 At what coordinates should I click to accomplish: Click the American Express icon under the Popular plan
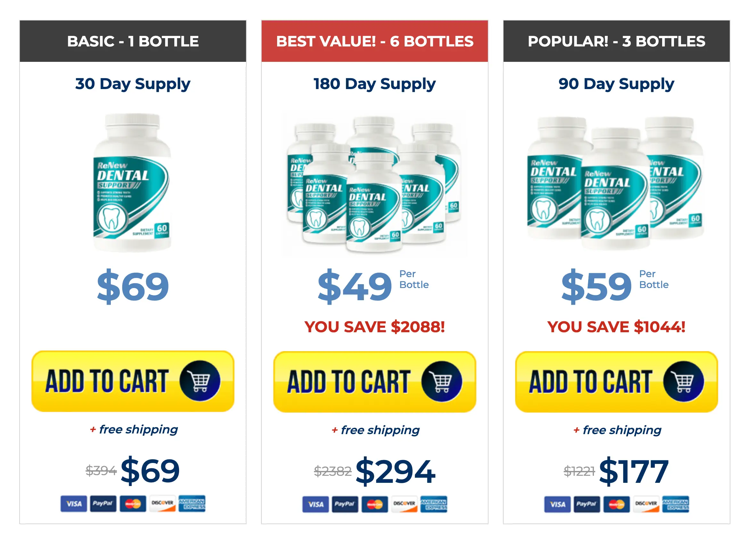[x=675, y=504]
